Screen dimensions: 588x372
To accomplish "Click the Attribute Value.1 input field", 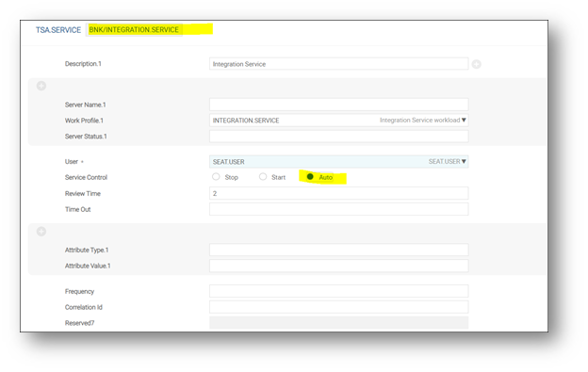I will [338, 266].
